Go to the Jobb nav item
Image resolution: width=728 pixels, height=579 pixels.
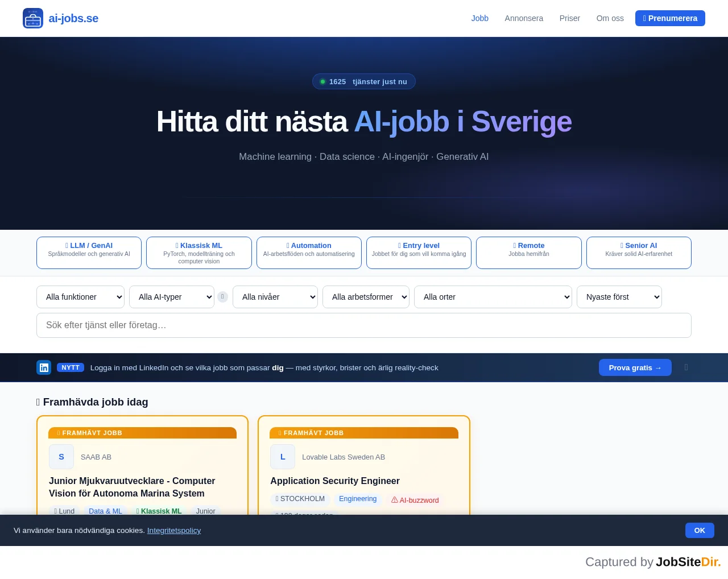point(480,18)
